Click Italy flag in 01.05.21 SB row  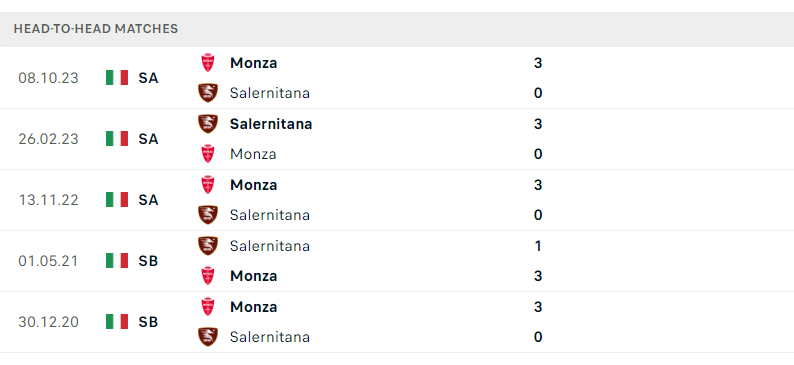[x=117, y=261]
